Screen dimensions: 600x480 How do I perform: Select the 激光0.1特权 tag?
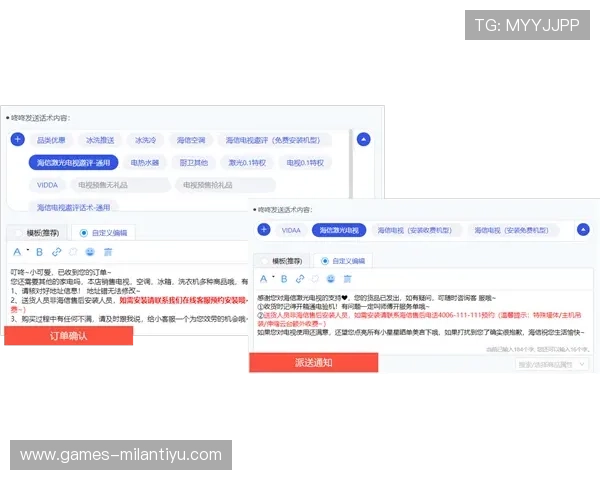point(247,163)
